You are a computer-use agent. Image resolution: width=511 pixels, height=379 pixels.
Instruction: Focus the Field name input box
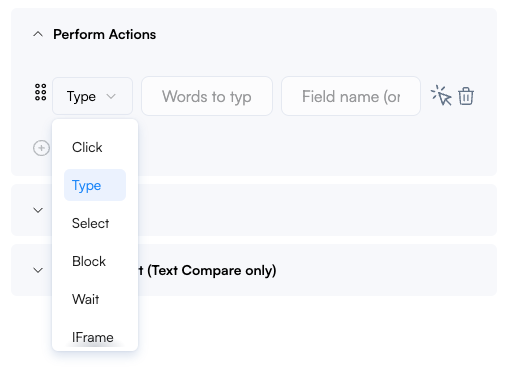pyautogui.click(x=351, y=96)
